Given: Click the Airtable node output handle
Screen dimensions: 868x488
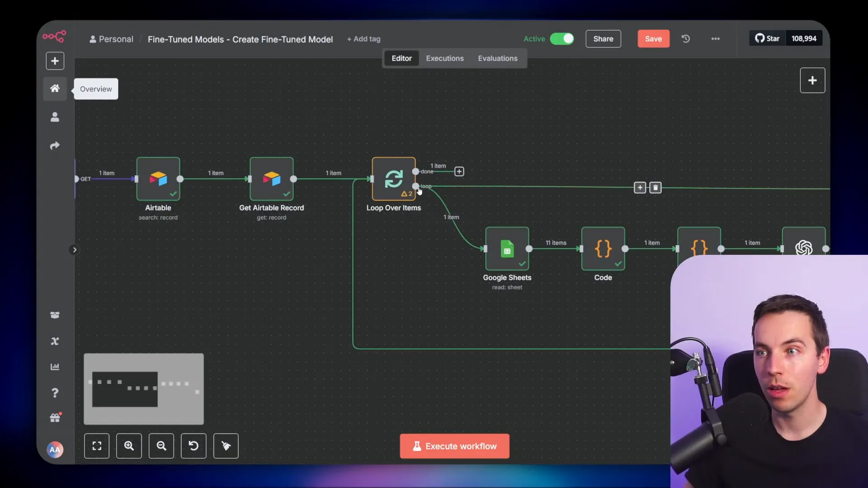Looking at the screenshot, I should 180,179.
